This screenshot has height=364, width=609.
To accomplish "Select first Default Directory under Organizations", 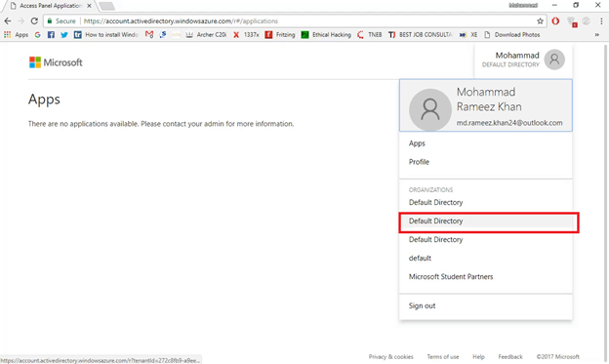I will tap(436, 202).
